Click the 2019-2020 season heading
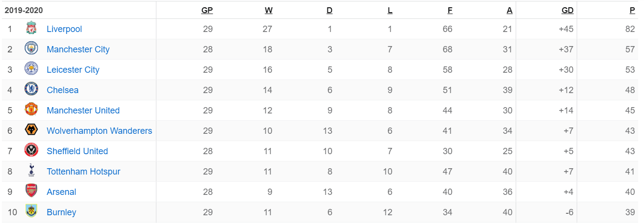The height and width of the screenshot is (223, 644). (23, 10)
